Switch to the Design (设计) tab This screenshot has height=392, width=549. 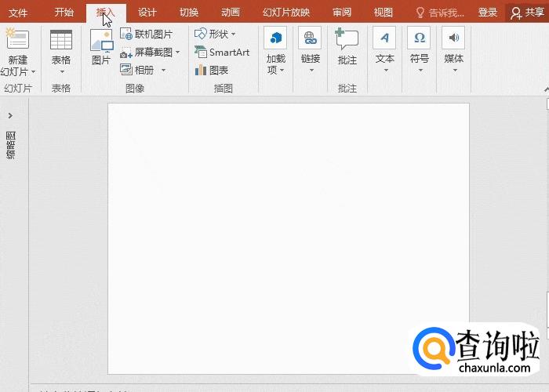147,13
